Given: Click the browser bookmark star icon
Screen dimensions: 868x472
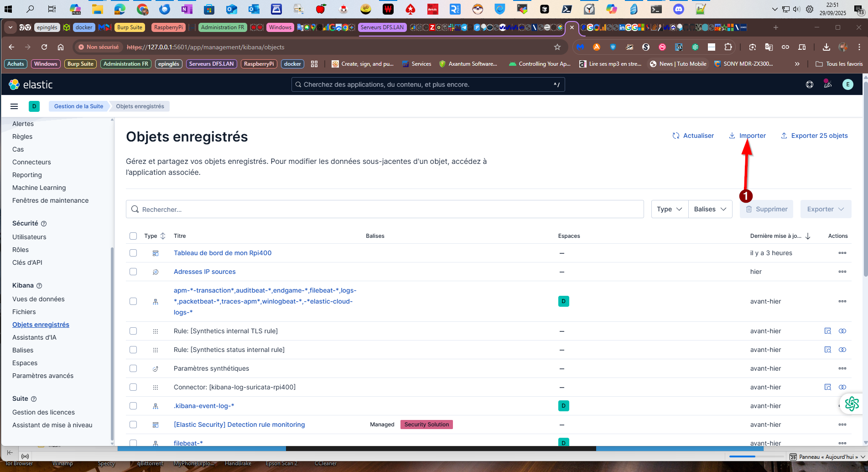Looking at the screenshot, I should (557, 47).
